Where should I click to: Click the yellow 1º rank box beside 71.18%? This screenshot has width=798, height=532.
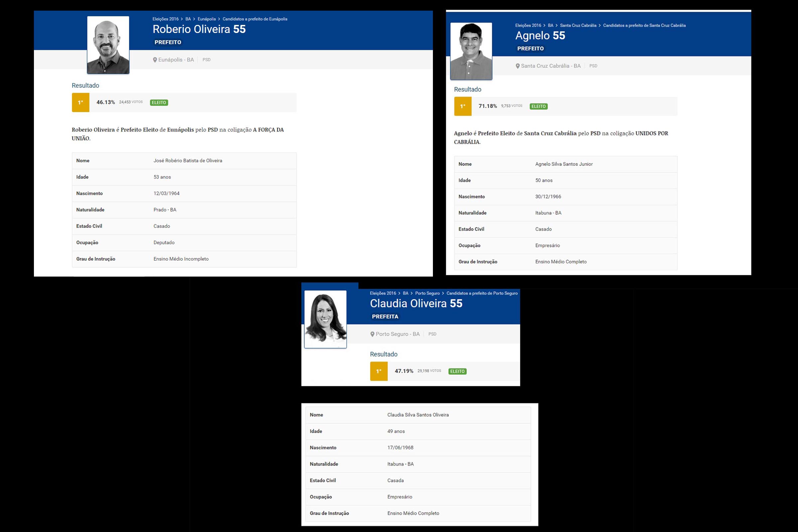click(x=463, y=106)
